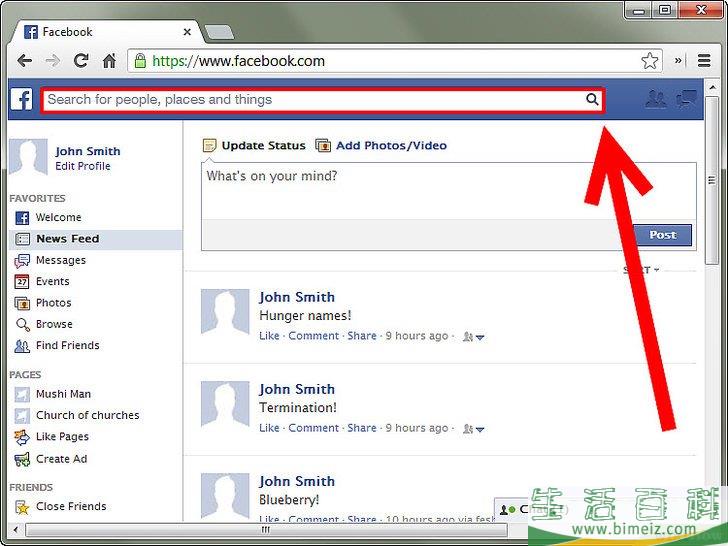Screen dimensions: 728x546
Task: Go to browser home page icon
Action: [x=110, y=60]
